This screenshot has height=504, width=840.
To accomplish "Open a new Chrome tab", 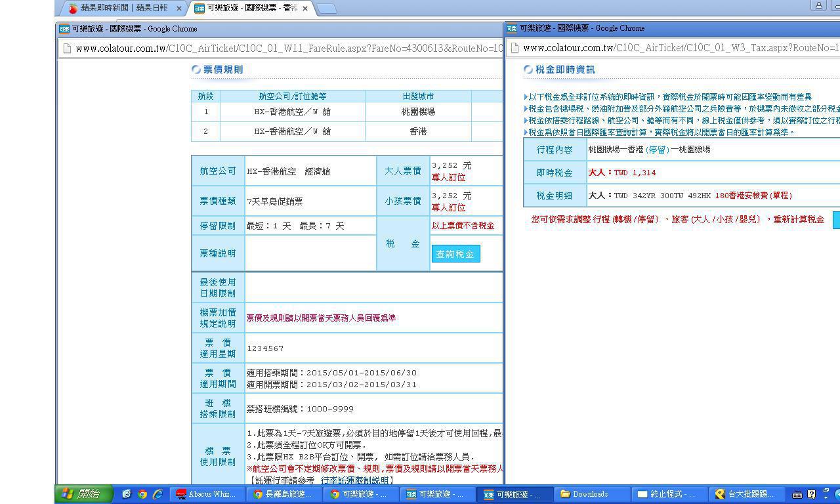I will tap(326, 9).
